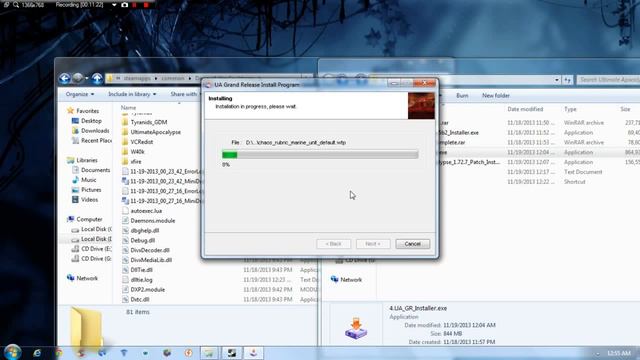Screen dimensions: 640x360
Task: Select the dbghelp.dll file
Action: 140,231
